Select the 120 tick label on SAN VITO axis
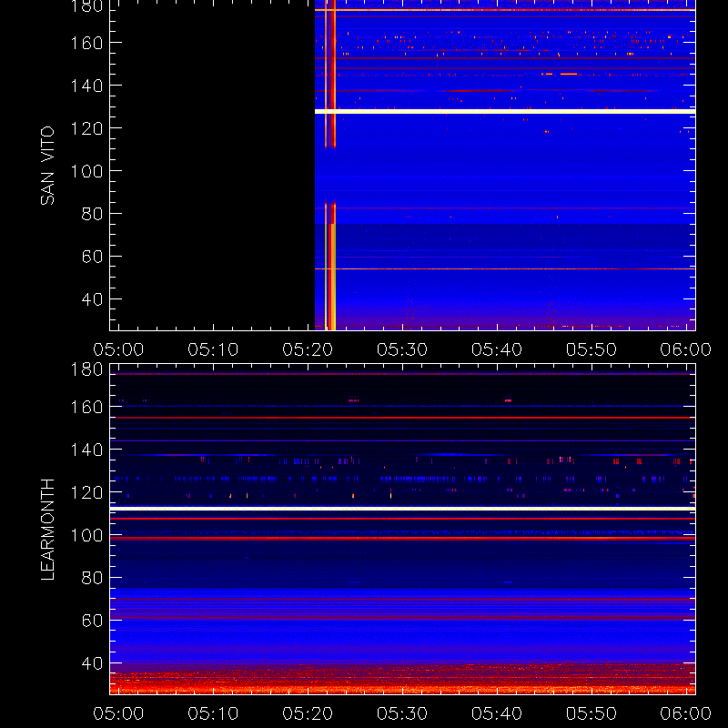 point(86,128)
